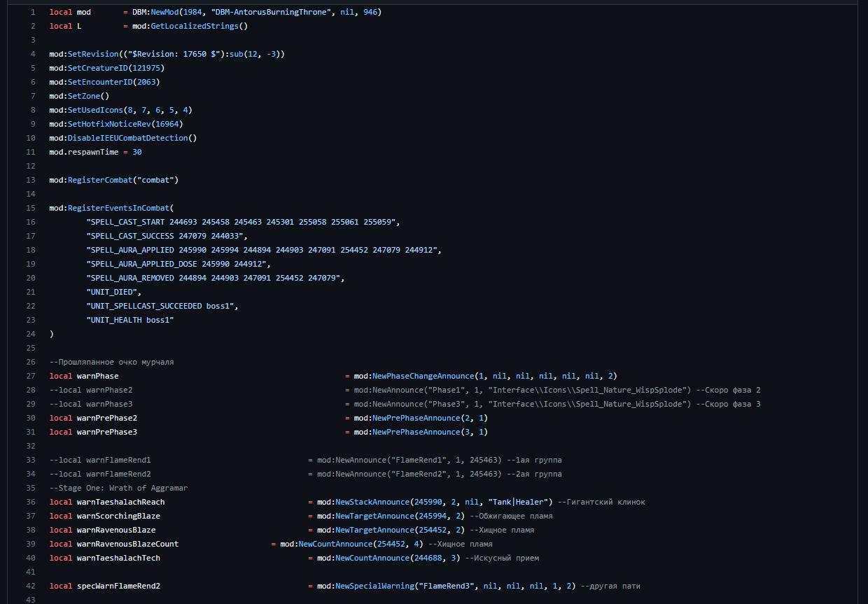Click line number 1 in the gutter
This screenshot has width=868, height=604.
tap(32, 12)
